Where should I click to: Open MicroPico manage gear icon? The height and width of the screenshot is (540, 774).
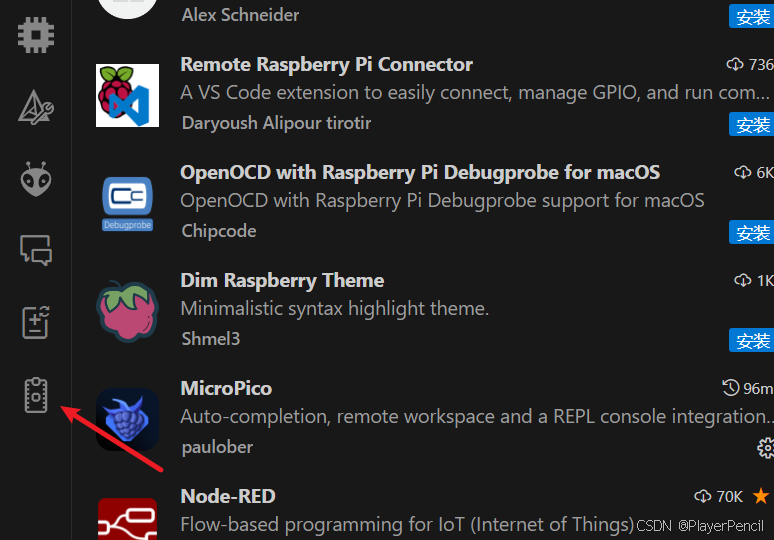click(x=766, y=448)
